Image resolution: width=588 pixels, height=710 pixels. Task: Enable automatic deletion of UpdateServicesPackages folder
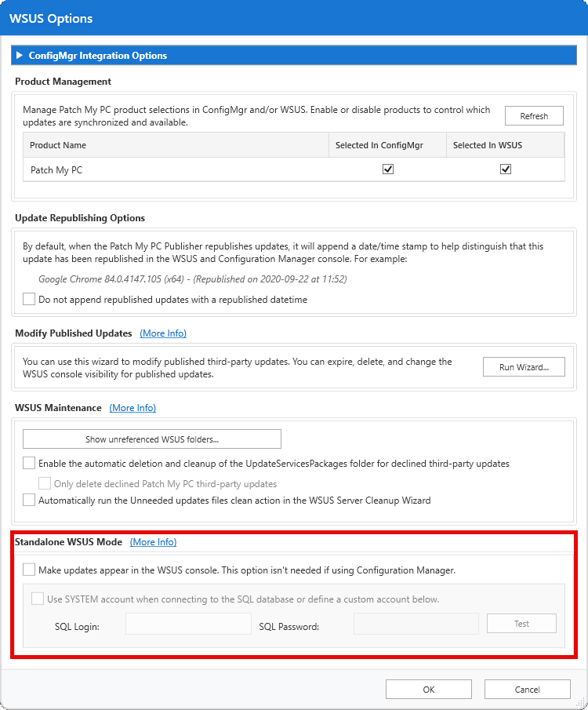click(29, 463)
